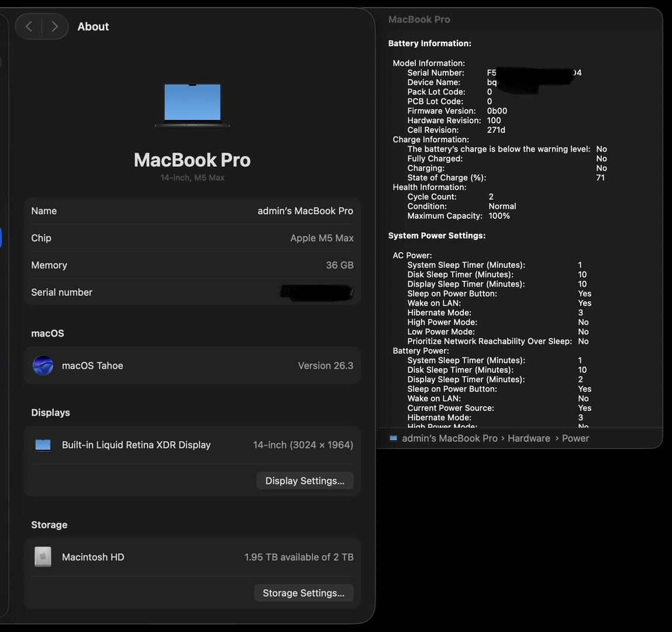Open Display Settings
The image size is (672, 632).
[x=305, y=480]
